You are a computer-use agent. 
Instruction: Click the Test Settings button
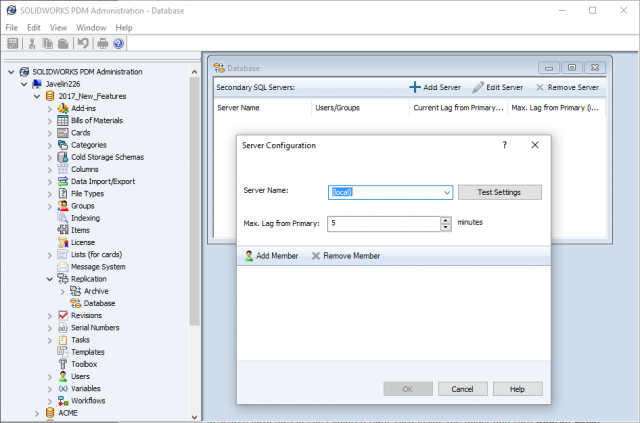[x=500, y=192]
